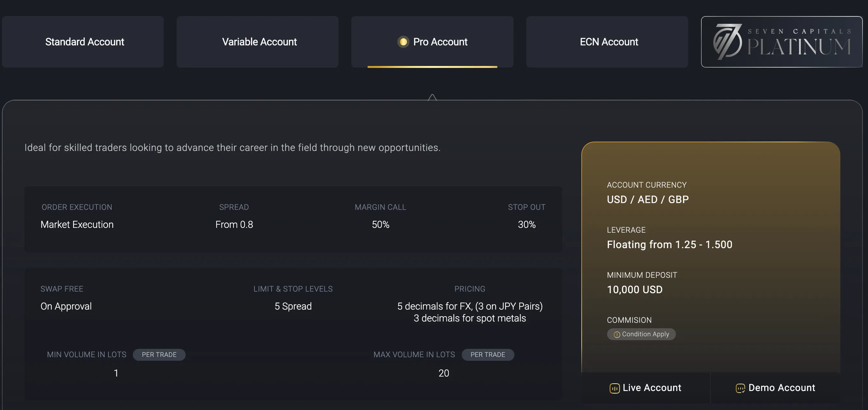Screen dimensions: 868x410
Task: Click the USD / AED / GBP currency text
Action: pos(648,200)
